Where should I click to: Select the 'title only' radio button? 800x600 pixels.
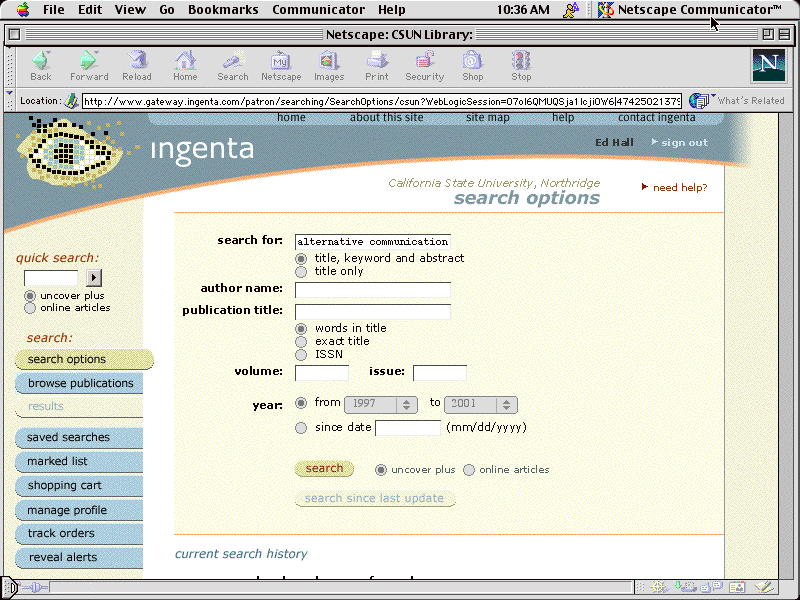(x=301, y=272)
